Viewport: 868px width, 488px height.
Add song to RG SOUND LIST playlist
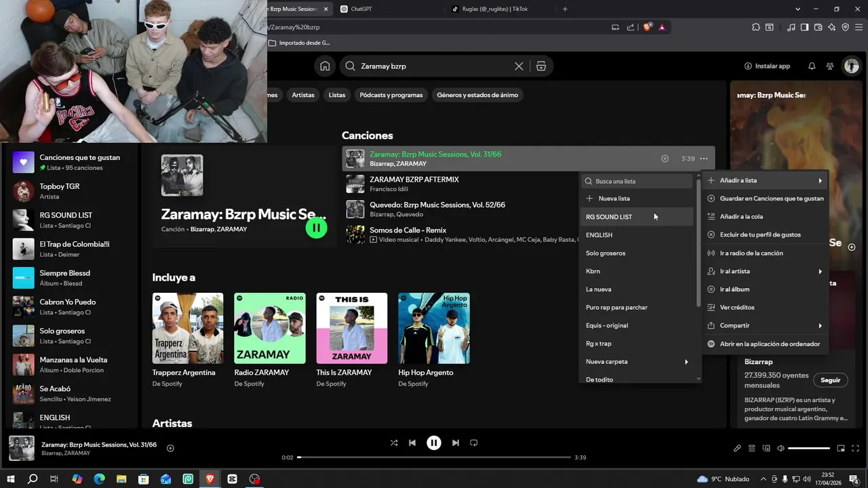pos(637,217)
